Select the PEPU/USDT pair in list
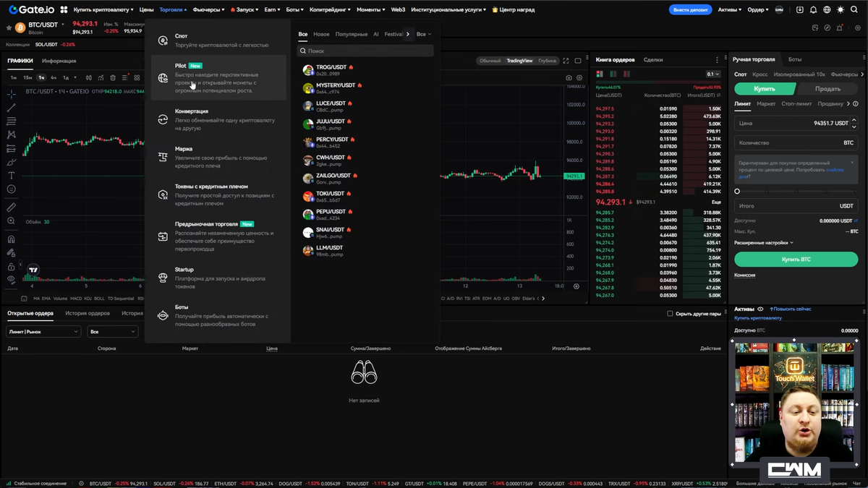868x488 pixels. 365,215
